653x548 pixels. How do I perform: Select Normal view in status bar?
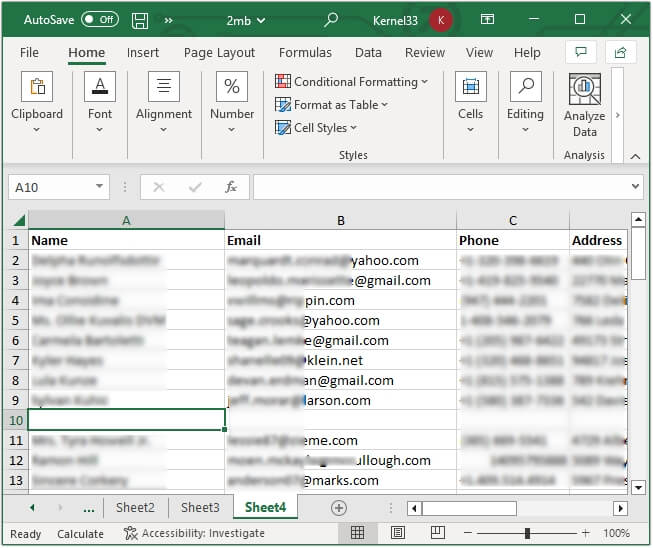357,533
